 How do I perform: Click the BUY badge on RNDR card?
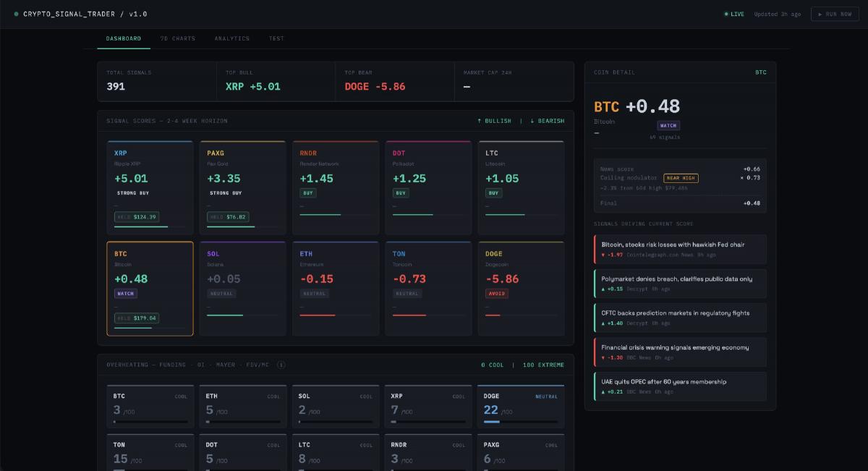307,193
